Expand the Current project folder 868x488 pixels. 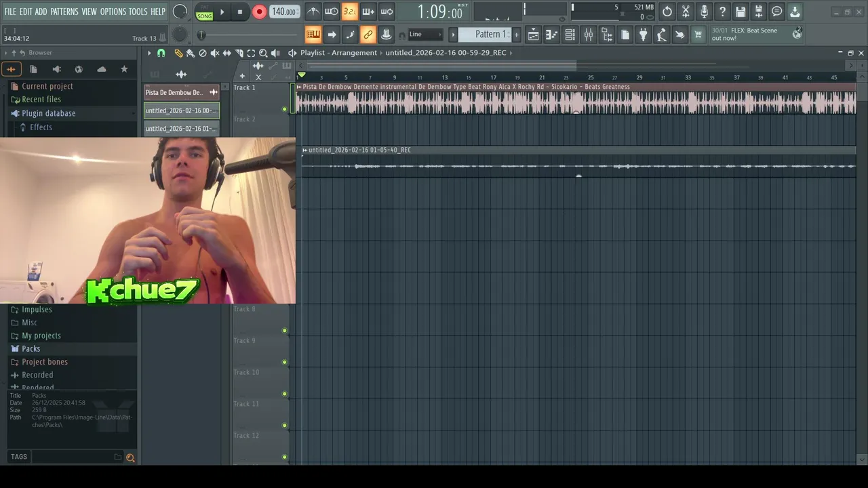coord(47,86)
